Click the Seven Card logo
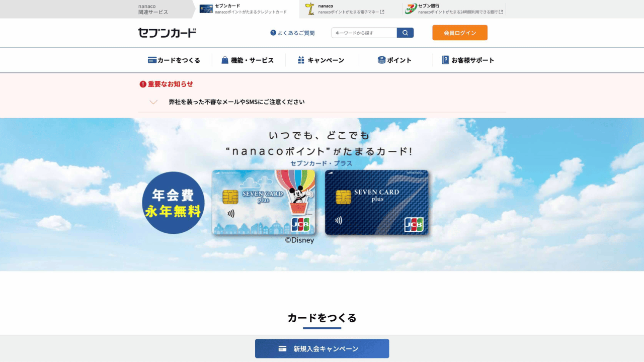Image resolution: width=644 pixels, height=362 pixels. point(167,33)
